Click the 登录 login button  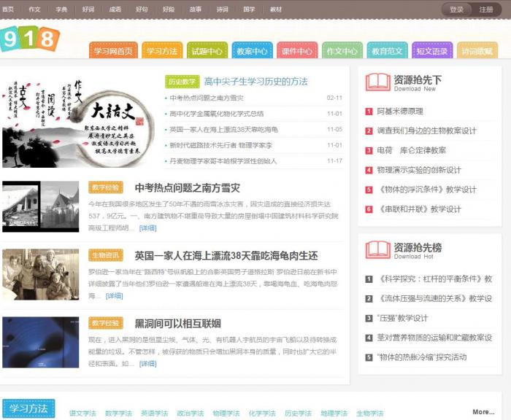tap(457, 9)
